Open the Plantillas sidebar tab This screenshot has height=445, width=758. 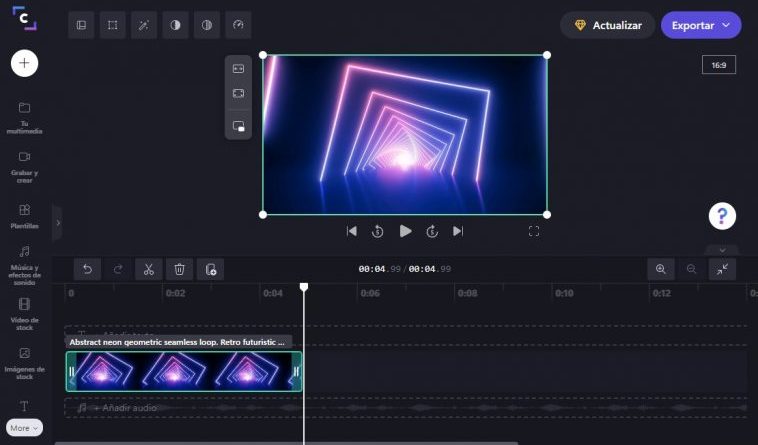[24, 216]
